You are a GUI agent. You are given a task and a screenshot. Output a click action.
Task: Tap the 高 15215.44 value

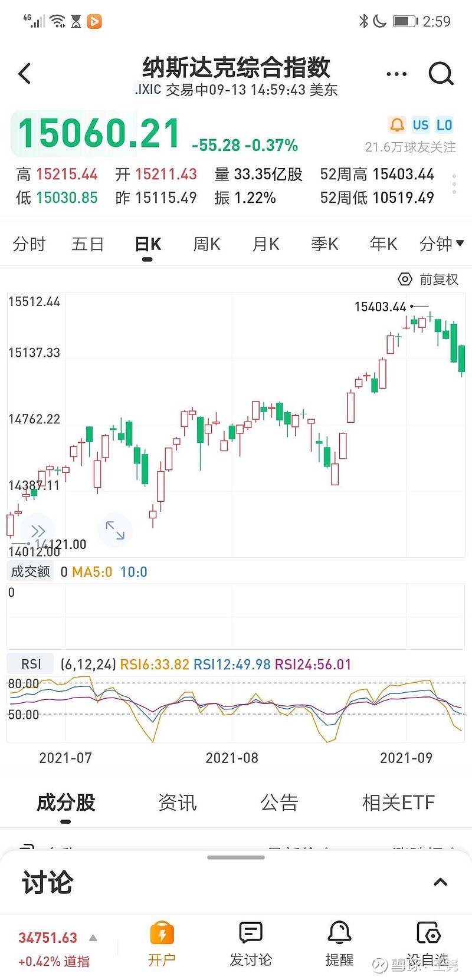pos(57,174)
